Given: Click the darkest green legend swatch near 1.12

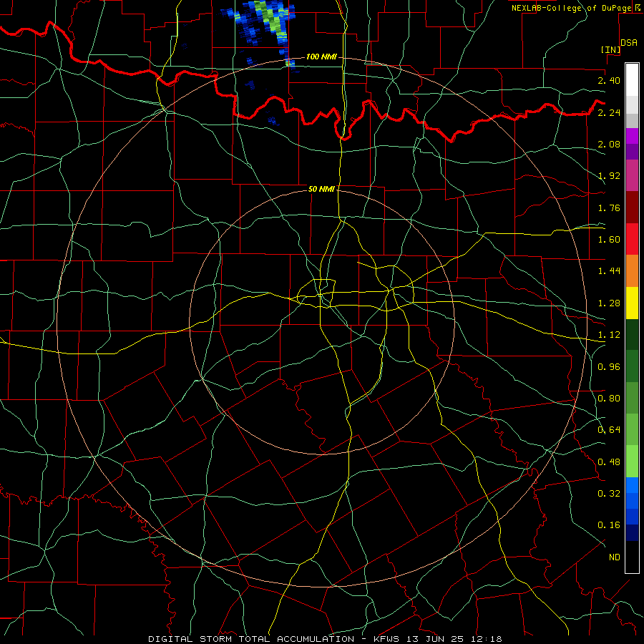Looking at the screenshot, I should [632, 334].
